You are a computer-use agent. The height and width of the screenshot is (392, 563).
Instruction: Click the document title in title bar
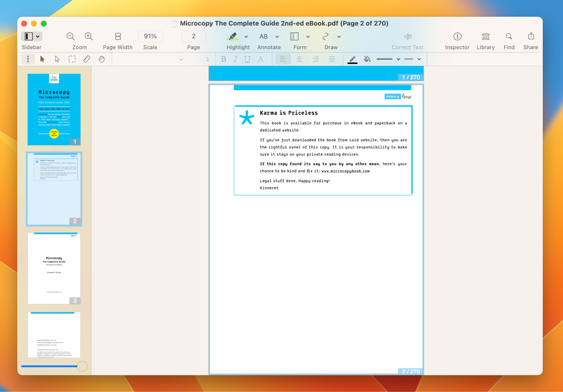284,23
